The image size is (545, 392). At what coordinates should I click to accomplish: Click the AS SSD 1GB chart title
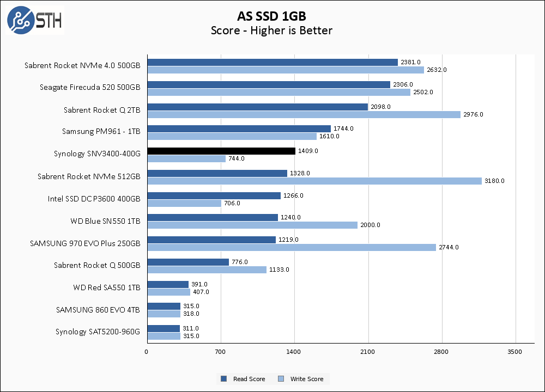point(271,16)
